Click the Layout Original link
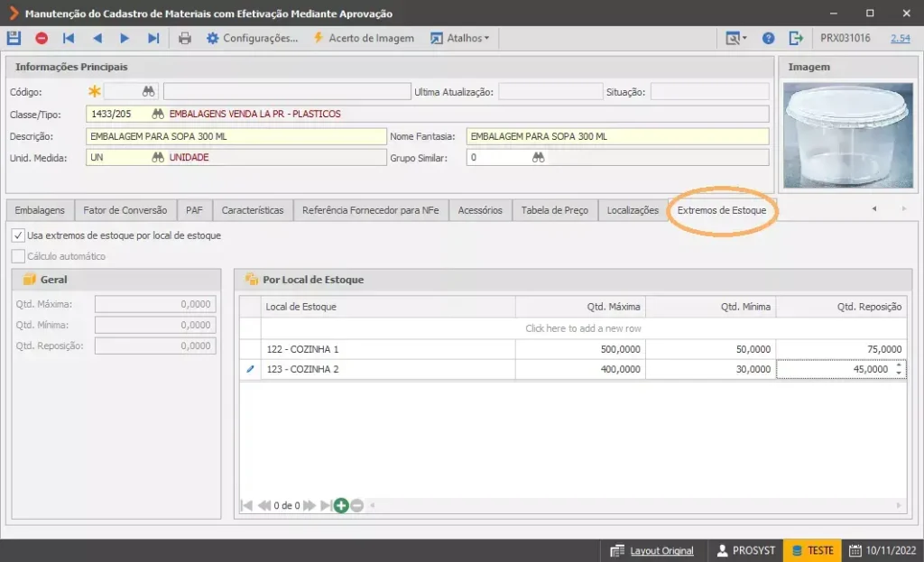Image resolution: width=924 pixels, height=562 pixels. tap(661, 551)
